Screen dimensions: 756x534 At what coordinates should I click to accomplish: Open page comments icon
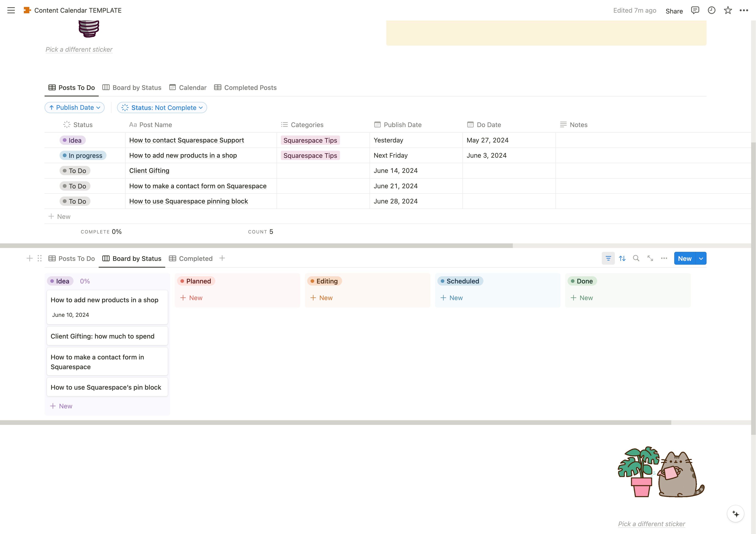[695, 10]
